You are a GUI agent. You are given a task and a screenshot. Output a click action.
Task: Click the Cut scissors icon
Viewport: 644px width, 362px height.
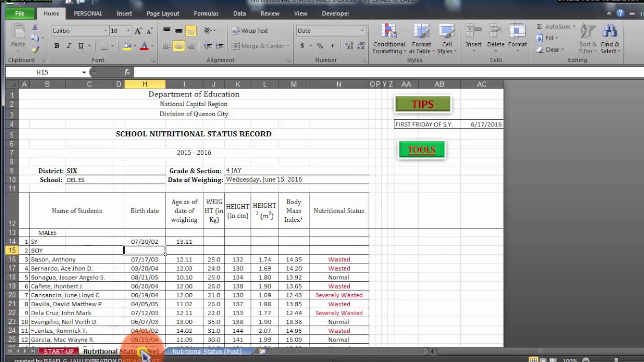click(35, 28)
